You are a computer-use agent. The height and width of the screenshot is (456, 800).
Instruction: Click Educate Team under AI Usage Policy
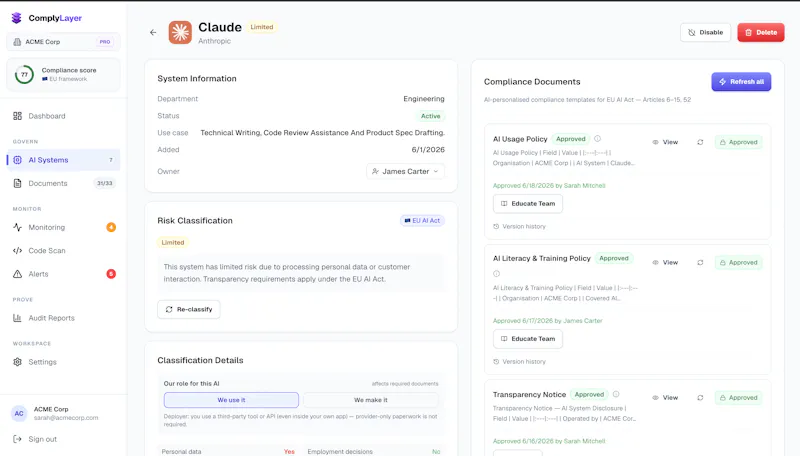[528, 204]
